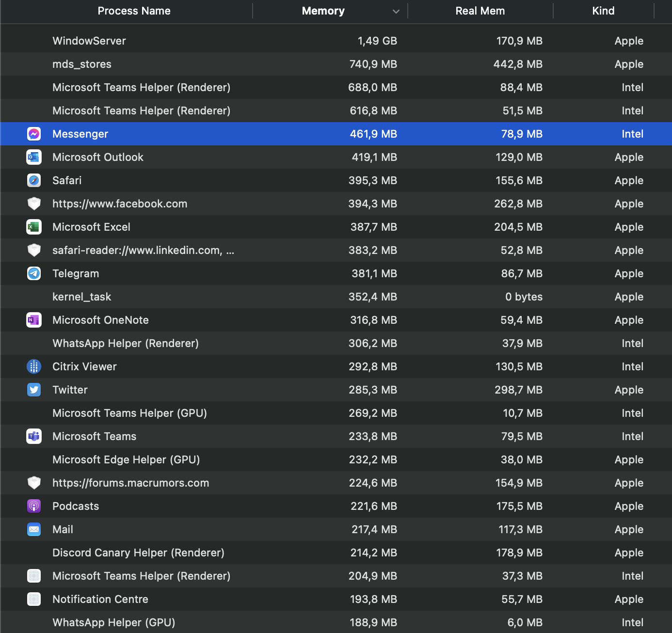Select the Microsoft Teams process name
This screenshot has height=633, width=672.
(x=94, y=436)
